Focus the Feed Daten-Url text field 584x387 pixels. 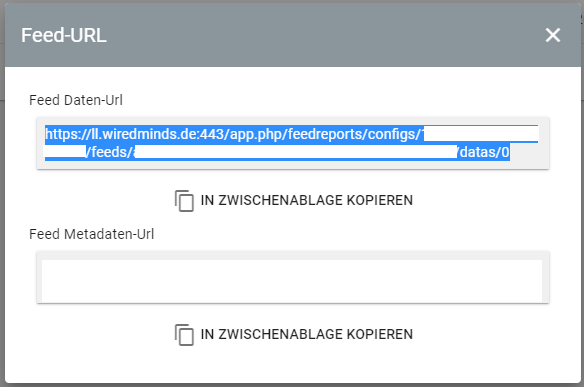click(x=293, y=143)
